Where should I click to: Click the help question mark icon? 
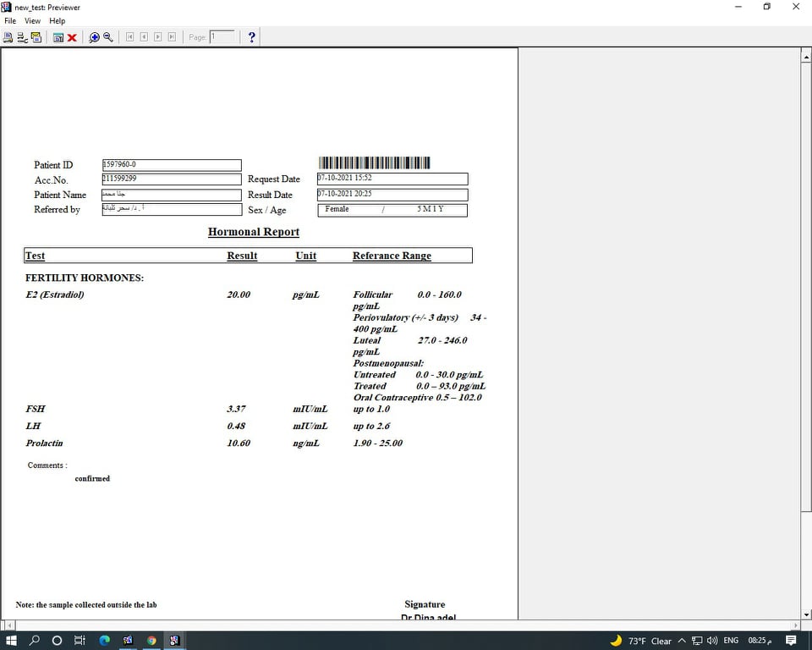[252, 37]
